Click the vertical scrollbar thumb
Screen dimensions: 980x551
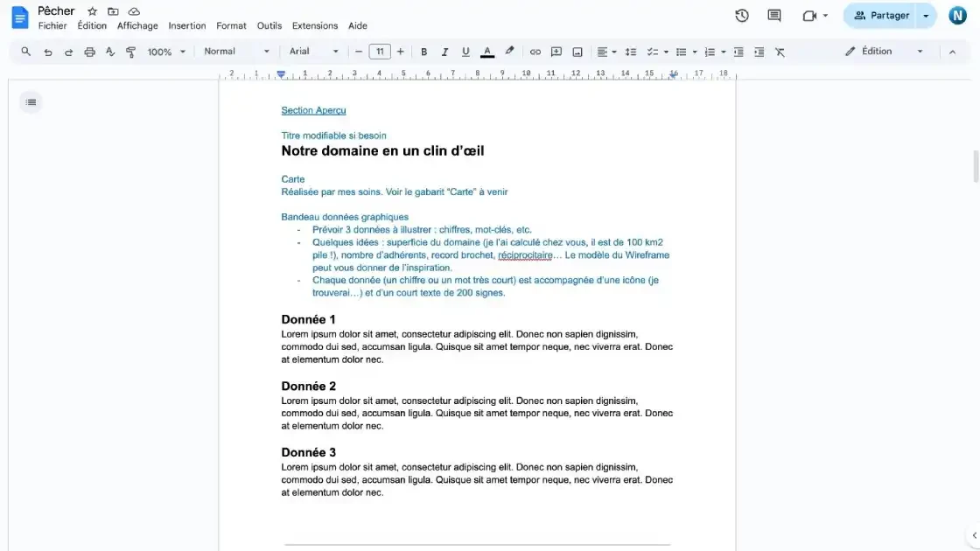tap(976, 166)
